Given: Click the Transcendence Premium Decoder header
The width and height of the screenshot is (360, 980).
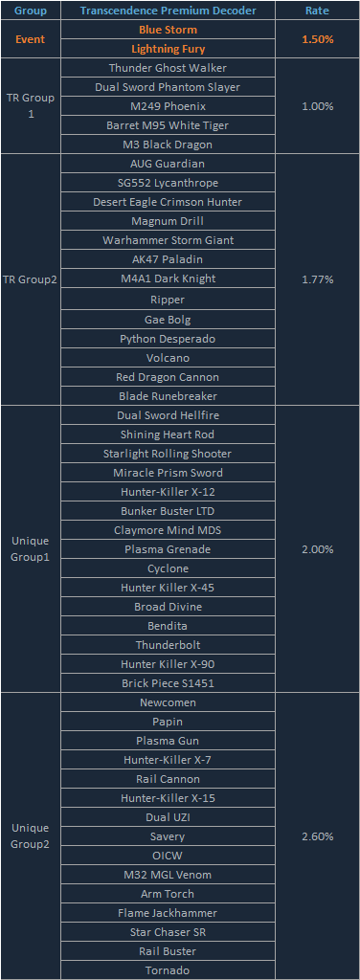Looking at the screenshot, I should coord(169,11).
